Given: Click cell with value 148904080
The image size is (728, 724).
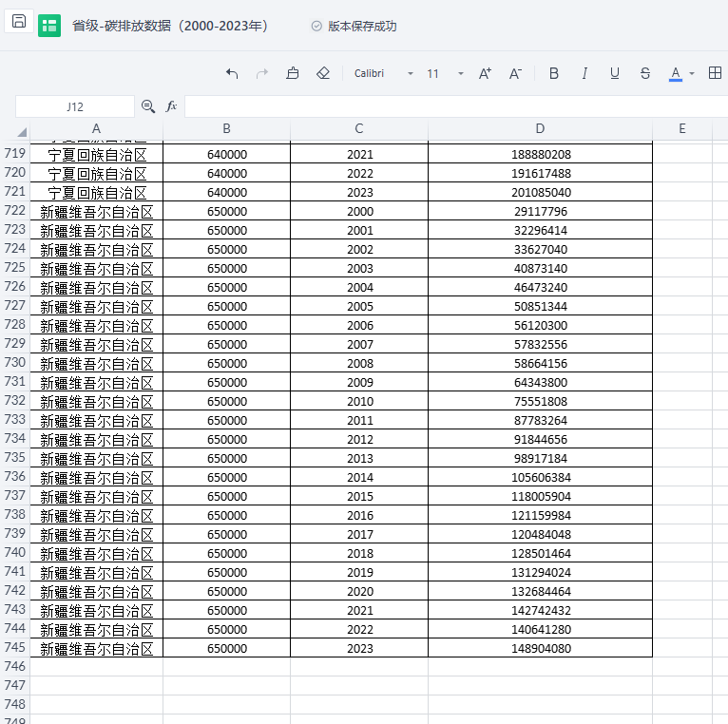Looking at the screenshot, I should point(541,648).
